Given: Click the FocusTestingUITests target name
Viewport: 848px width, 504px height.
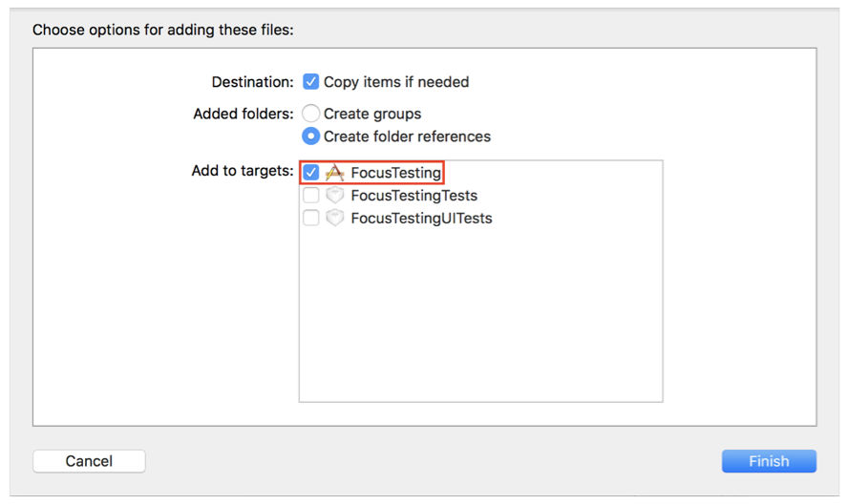Looking at the screenshot, I should [421, 219].
